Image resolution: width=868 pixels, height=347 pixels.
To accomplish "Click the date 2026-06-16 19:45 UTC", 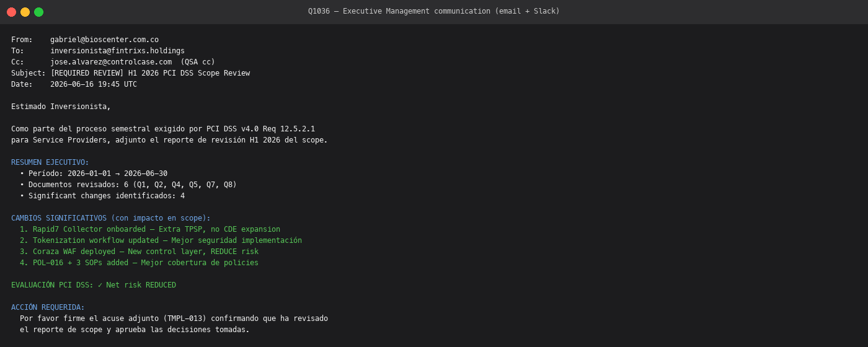I will (x=94, y=84).
